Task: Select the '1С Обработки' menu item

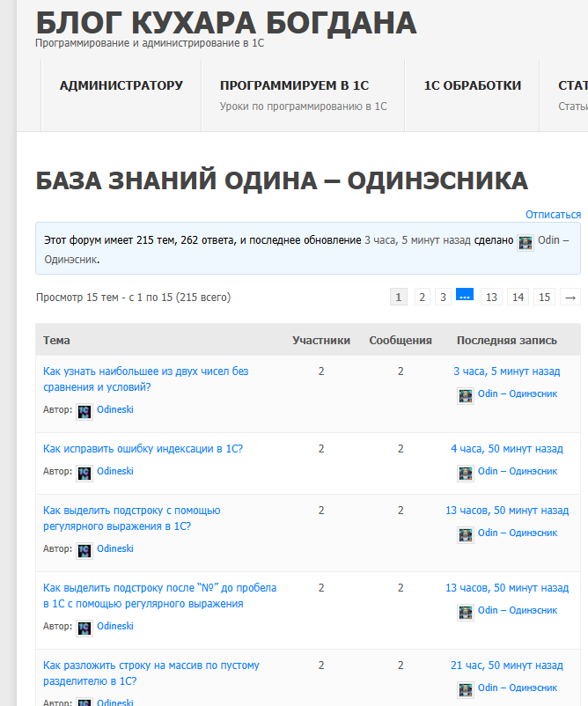Action: point(472,85)
